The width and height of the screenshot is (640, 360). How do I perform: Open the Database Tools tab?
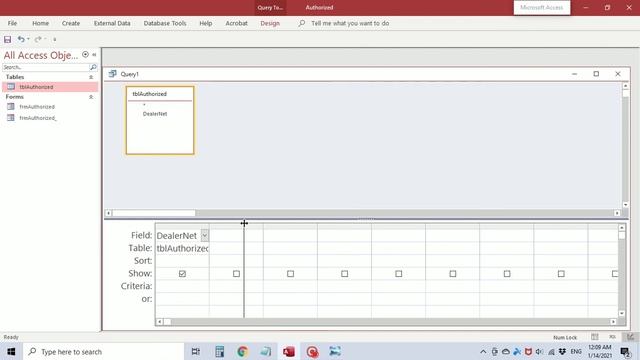165,23
